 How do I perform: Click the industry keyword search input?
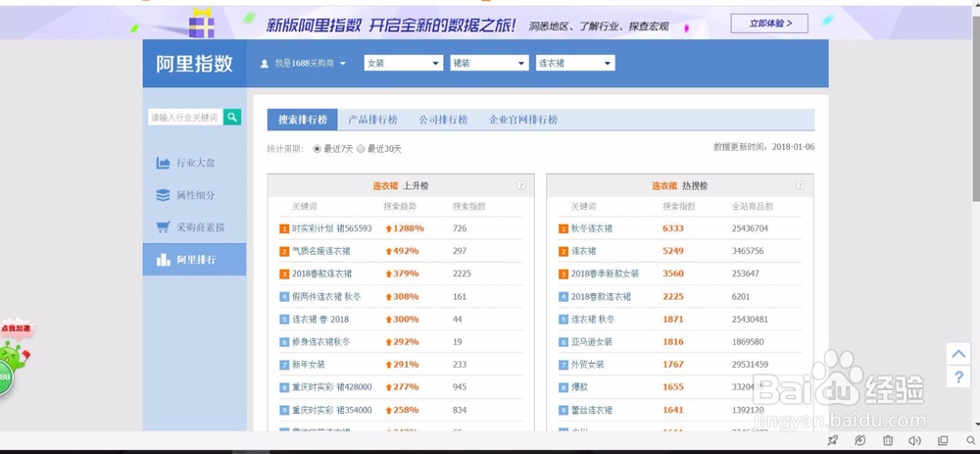pos(185,117)
